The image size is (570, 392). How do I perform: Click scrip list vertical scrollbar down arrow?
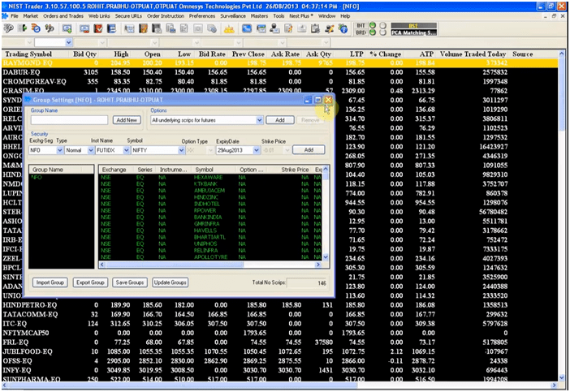click(326, 256)
